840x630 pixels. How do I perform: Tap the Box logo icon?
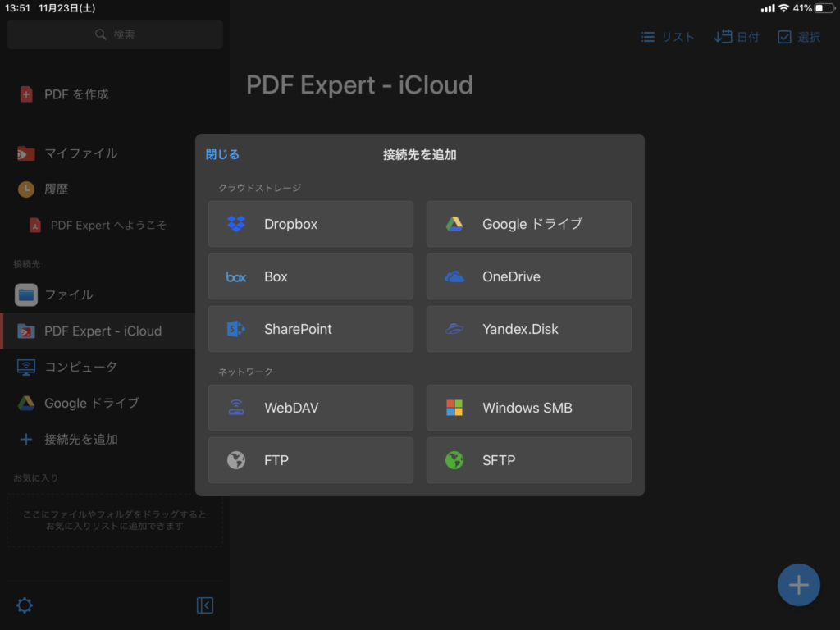235,277
